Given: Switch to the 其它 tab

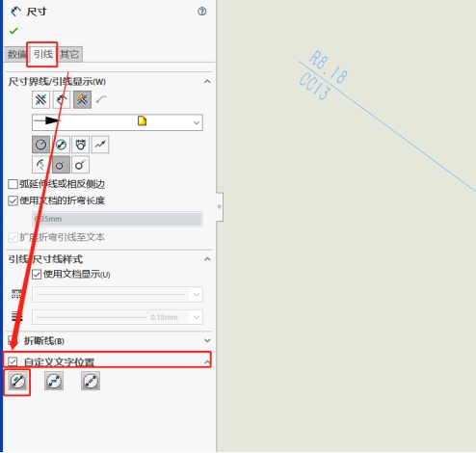Looking at the screenshot, I should point(69,54).
